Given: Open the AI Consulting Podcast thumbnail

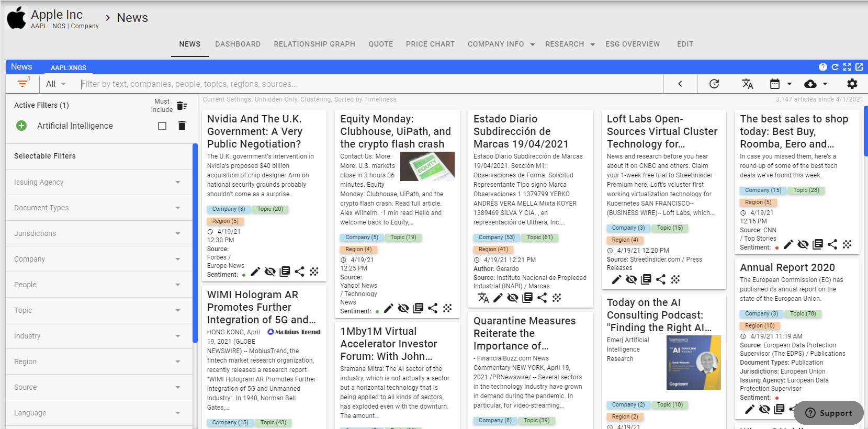Looking at the screenshot, I should [x=694, y=363].
